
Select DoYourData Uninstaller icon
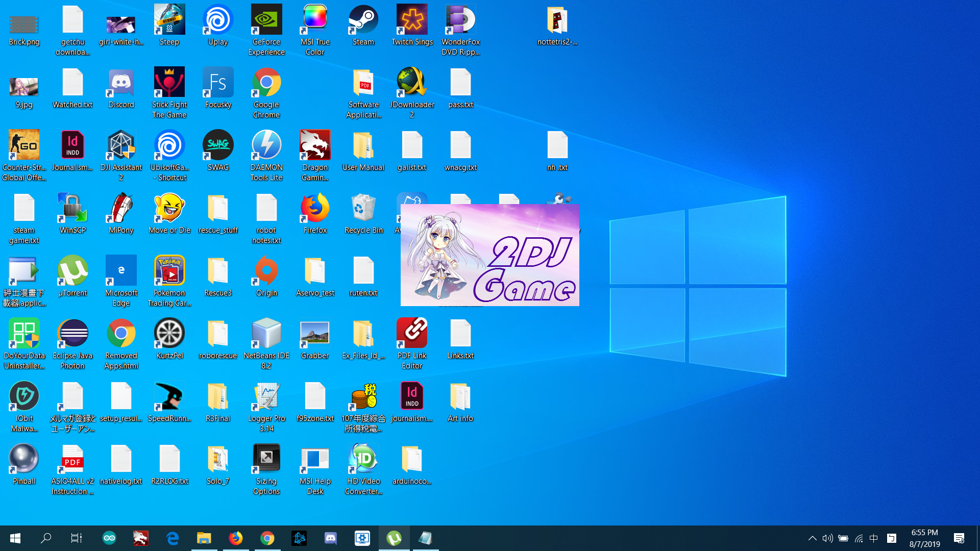point(24,344)
